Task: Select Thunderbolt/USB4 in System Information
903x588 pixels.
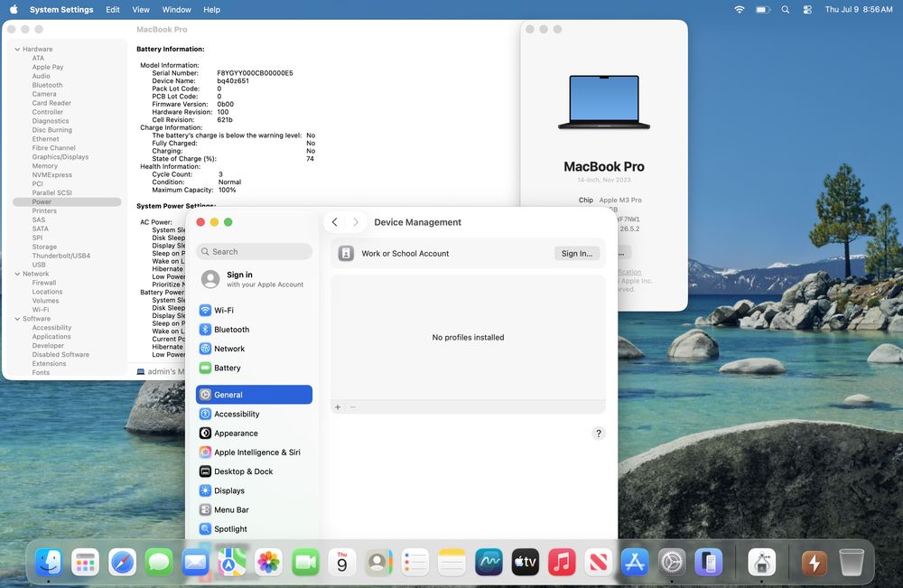Action: click(61, 256)
